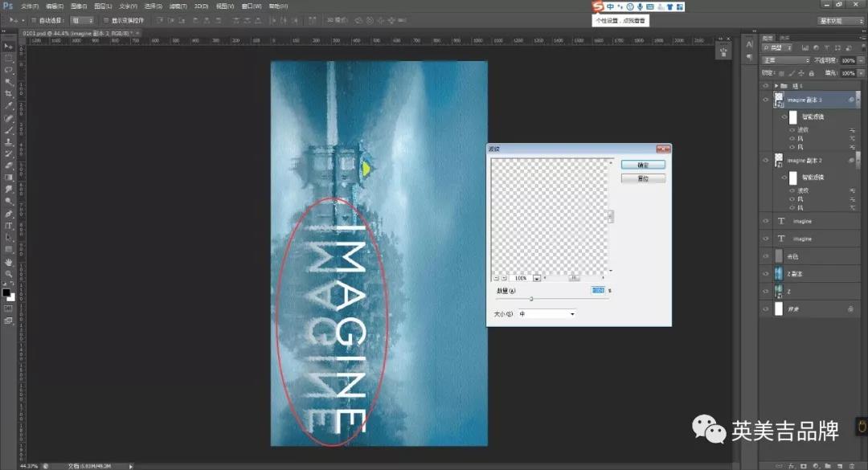The width and height of the screenshot is (868, 470).
Task: Click the lock-all padlock icon in Layers
Action: (x=812, y=73)
